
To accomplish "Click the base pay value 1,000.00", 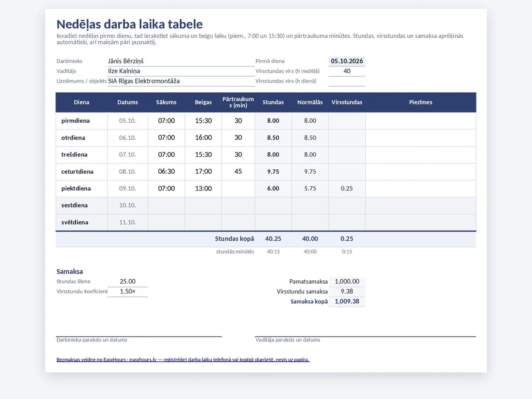I will point(347,281).
